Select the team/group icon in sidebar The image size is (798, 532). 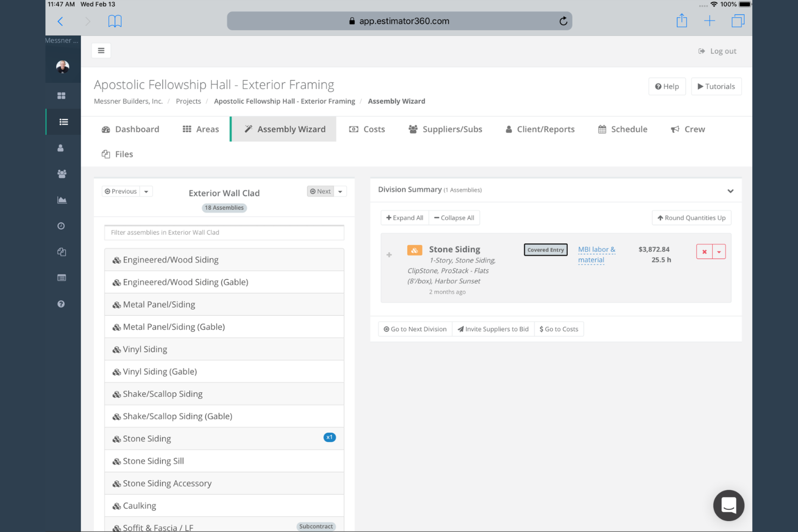(x=62, y=174)
